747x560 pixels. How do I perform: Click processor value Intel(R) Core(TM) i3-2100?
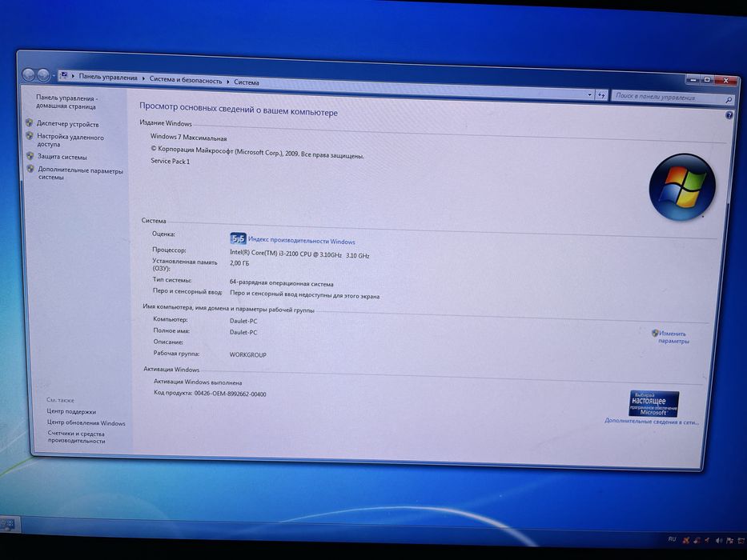(x=299, y=254)
